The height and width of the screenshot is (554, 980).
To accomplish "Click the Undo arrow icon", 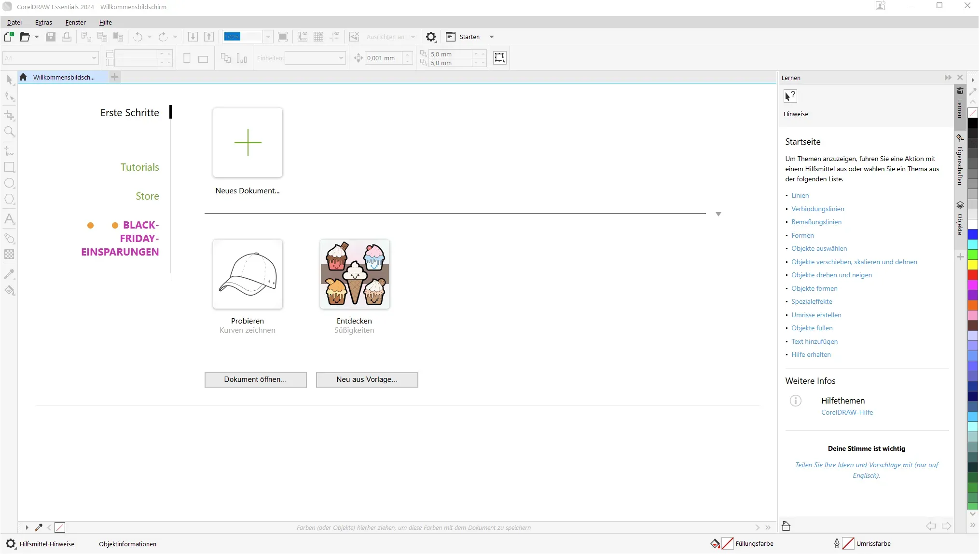I will pyautogui.click(x=138, y=37).
